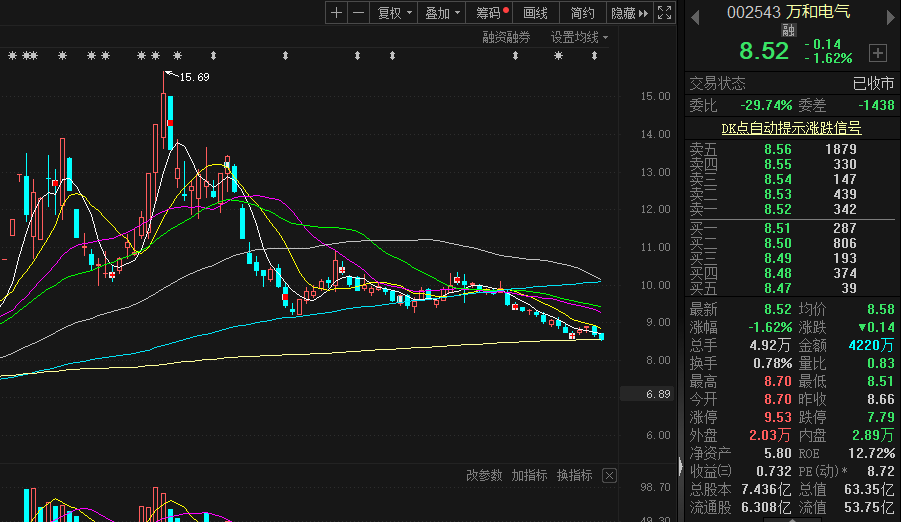Open the 简约 simplified view
Viewport: 901px width, 522px height.
coord(582,13)
